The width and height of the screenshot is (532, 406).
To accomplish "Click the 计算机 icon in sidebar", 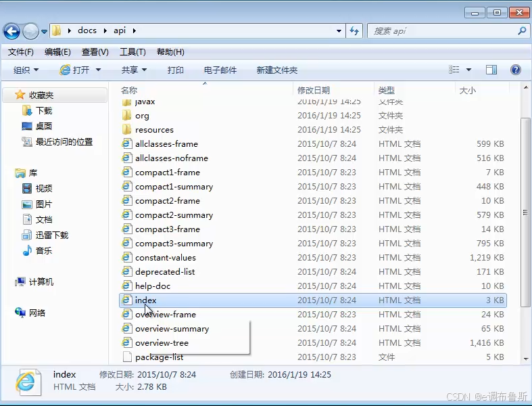I will pyautogui.click(x=20, y=281).
